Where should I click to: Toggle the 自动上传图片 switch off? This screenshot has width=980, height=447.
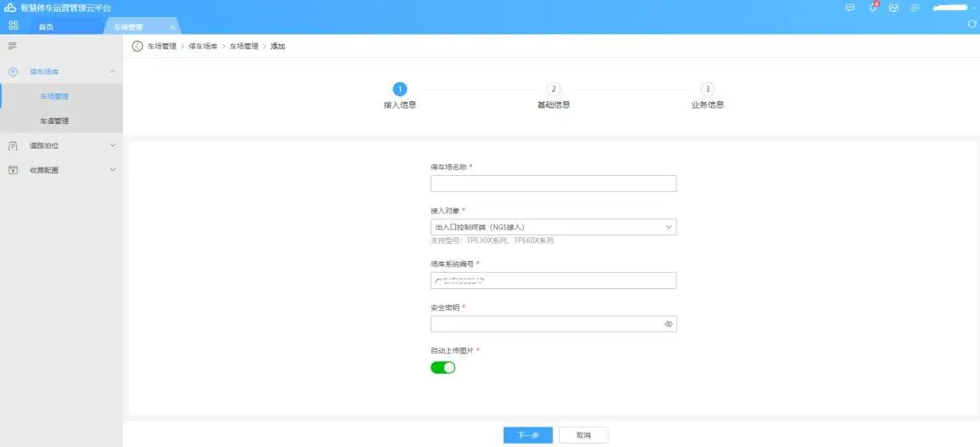click(x=442, y=367)
